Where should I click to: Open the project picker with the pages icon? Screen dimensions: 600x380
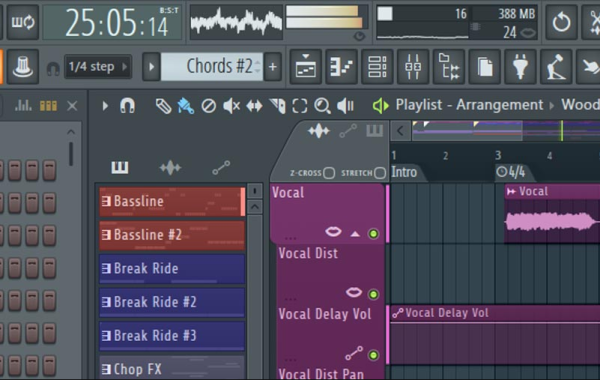click(484, 67)
